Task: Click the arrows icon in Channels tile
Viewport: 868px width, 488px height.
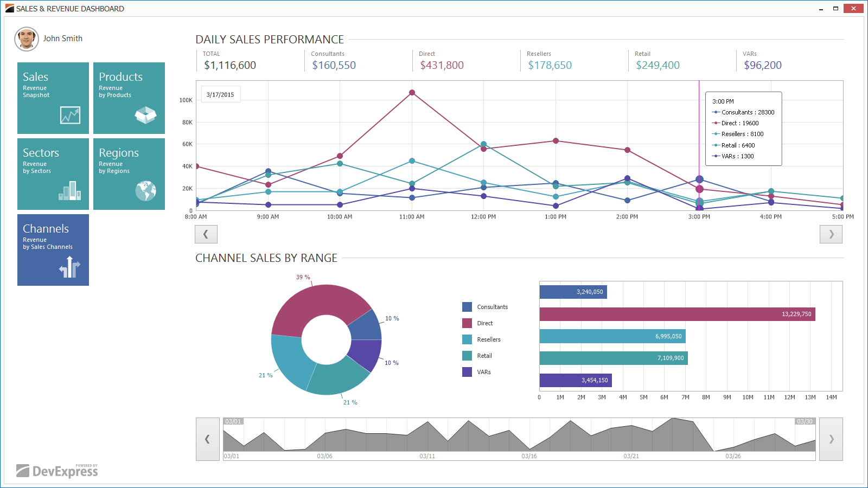Action: (69, 267)
